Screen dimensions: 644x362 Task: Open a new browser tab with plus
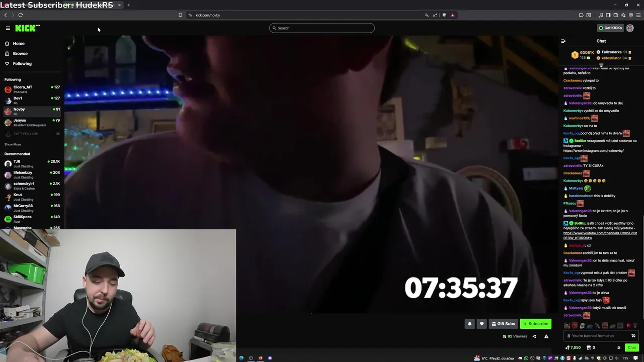[129, 5]
